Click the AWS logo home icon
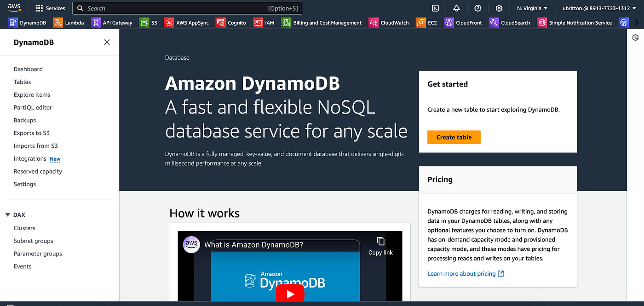This screenshot has height=306, width=644. pyautogui.click(x=14, y=8)
